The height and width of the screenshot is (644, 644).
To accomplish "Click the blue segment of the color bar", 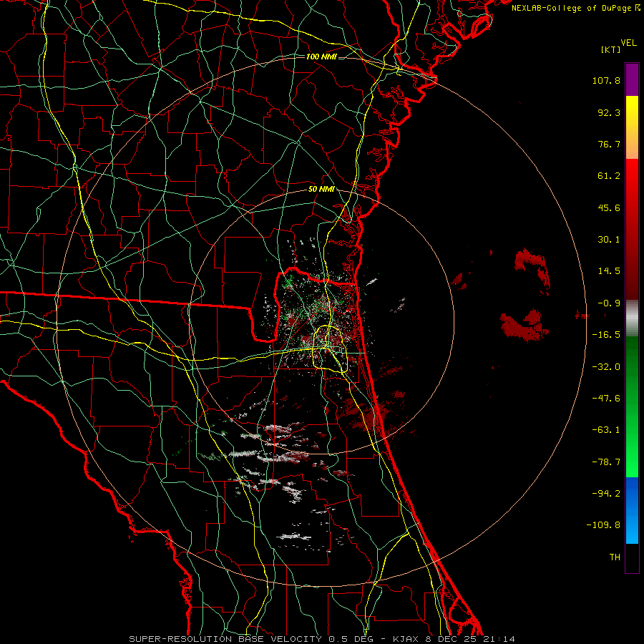I will (x=632, y=510).
